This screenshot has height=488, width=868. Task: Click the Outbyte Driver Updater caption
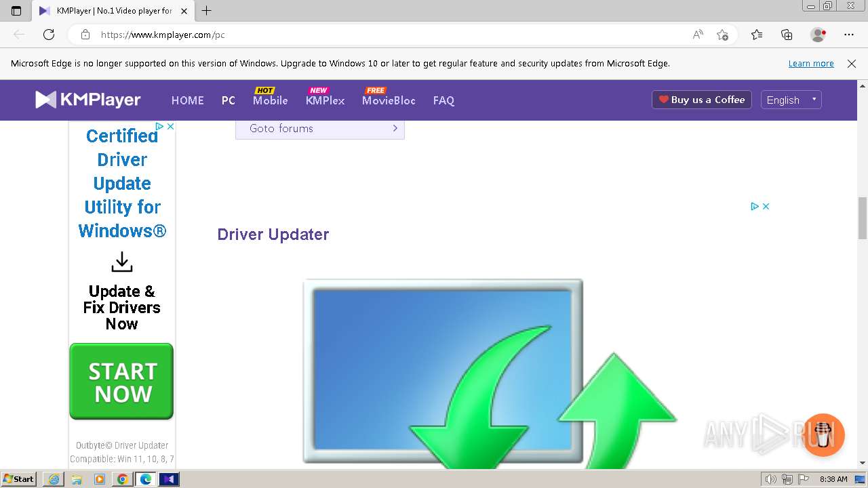tap(122, 445)
